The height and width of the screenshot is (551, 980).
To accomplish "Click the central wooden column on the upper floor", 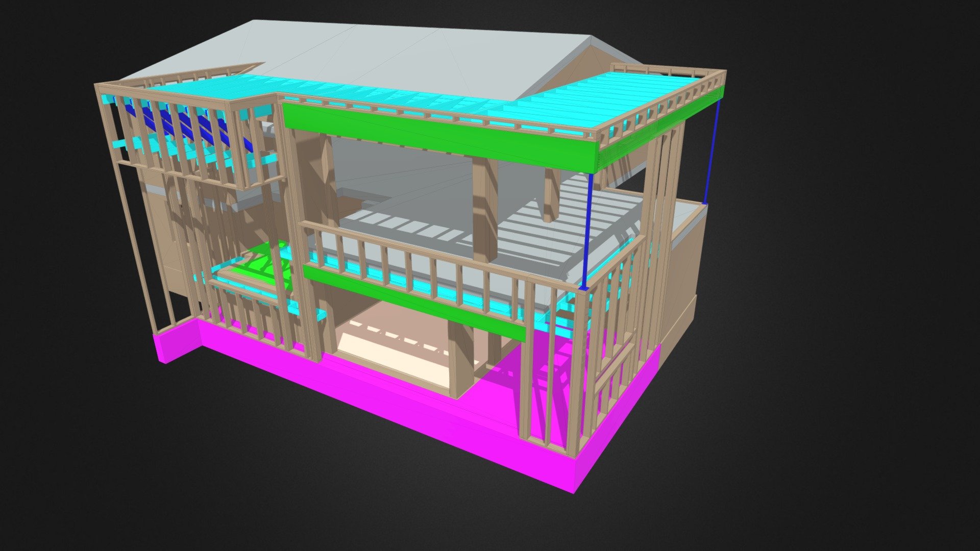I will [485, 209].
